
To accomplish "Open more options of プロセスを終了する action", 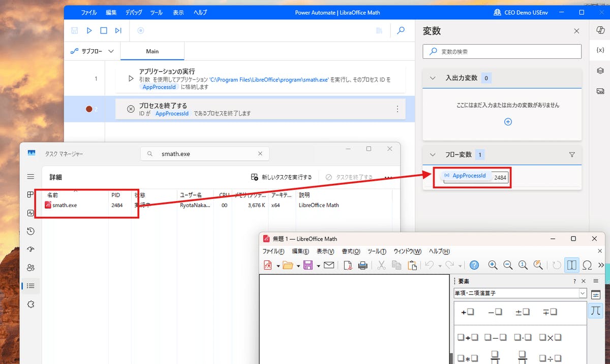I will click(x=398, y=109).
